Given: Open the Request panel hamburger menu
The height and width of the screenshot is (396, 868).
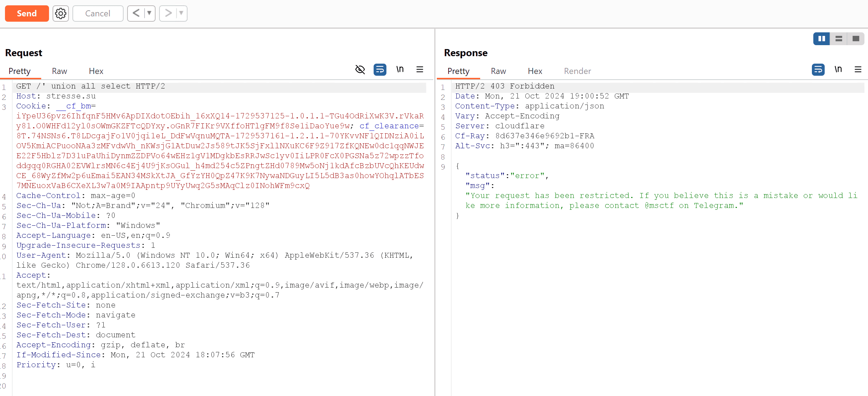Looking at the screenshot, I should point(420,69).
